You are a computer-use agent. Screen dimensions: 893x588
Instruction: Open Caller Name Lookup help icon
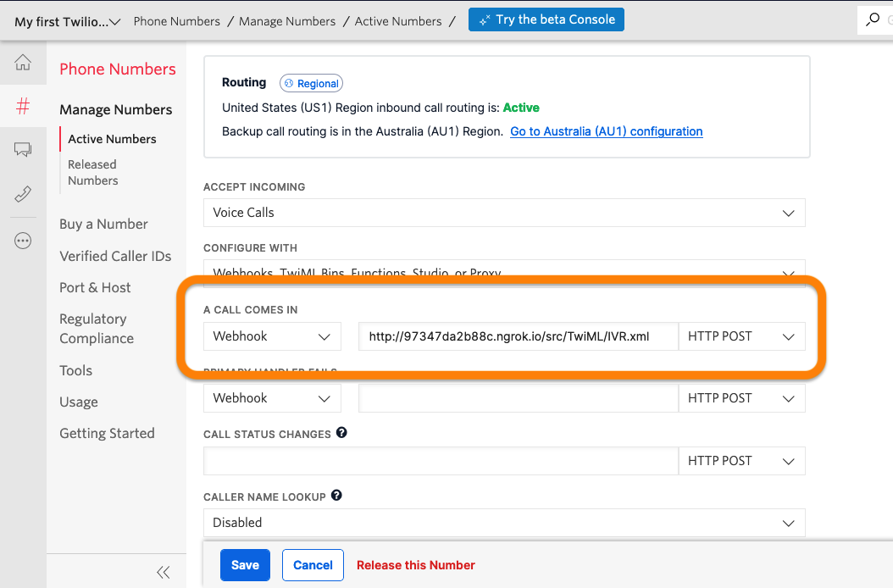336,495
